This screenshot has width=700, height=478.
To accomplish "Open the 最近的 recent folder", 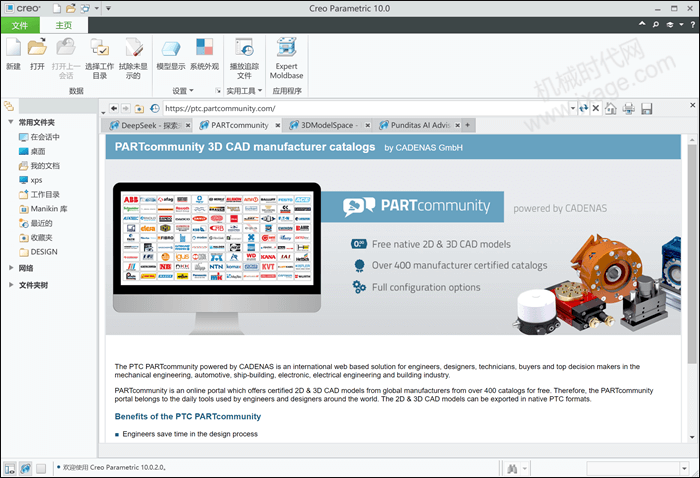I will click(x=36, y=223).
